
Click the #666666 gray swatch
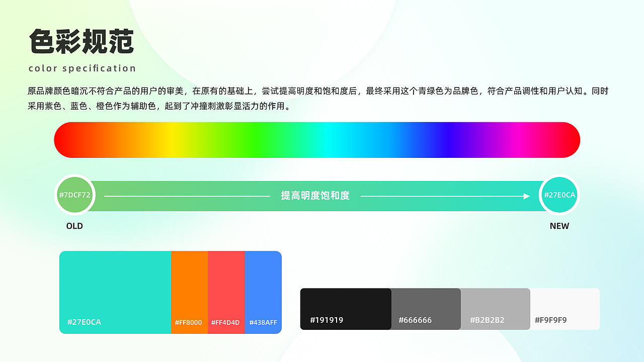point(425,309)
